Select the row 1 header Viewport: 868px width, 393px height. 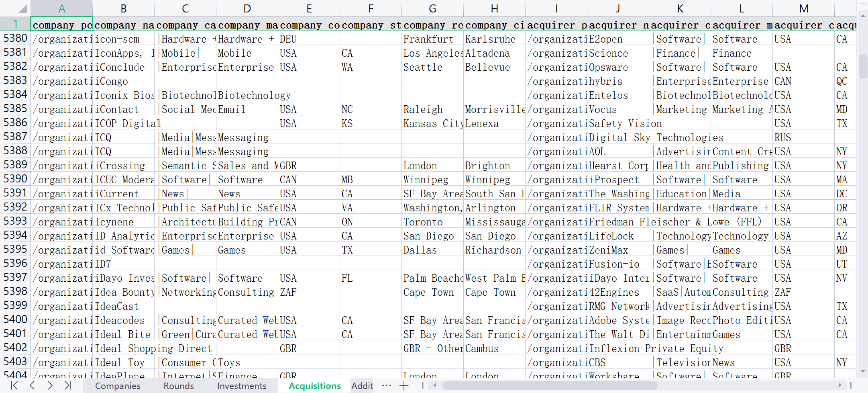pyautogui.click(x=15, y=24)
